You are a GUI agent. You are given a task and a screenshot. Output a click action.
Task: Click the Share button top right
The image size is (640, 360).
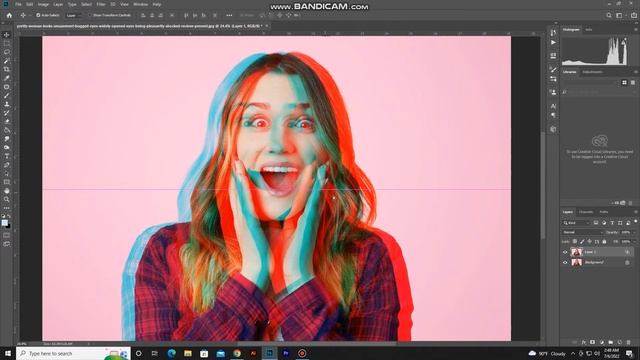pos(634,15)
